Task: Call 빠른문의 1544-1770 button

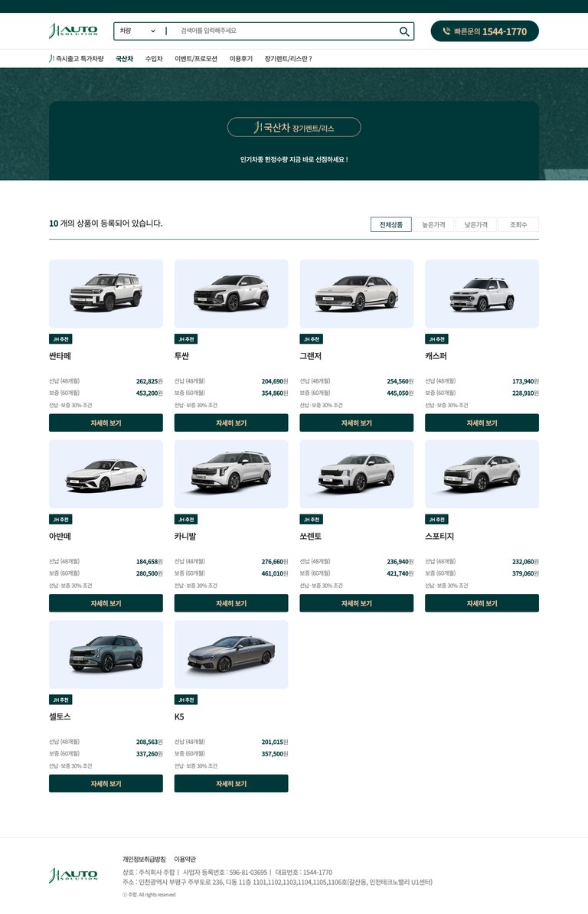Action: coord(485,31)
